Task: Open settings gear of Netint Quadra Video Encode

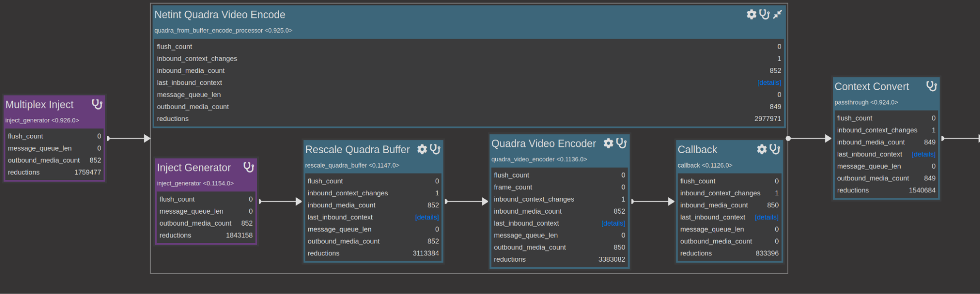Action: 751,14
